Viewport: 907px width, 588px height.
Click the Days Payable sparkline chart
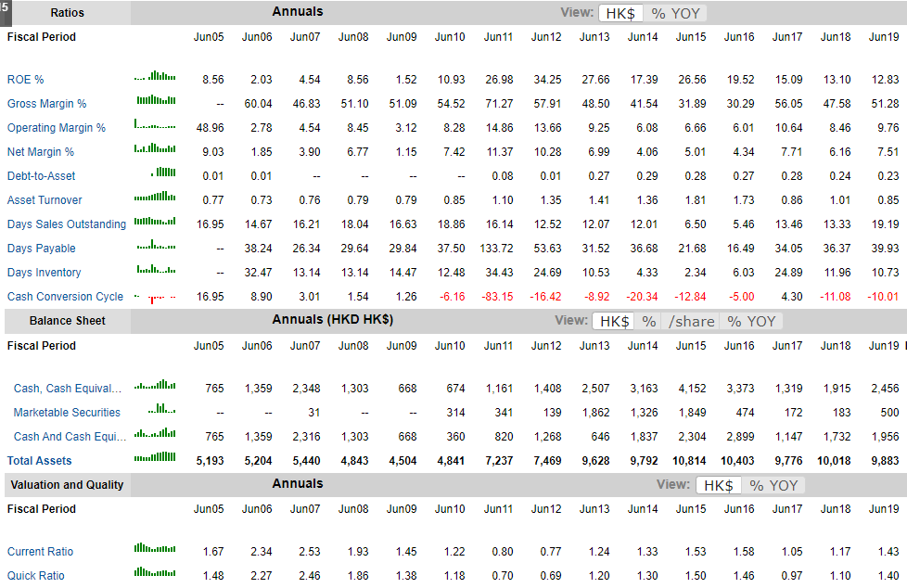tap(156, 244)
